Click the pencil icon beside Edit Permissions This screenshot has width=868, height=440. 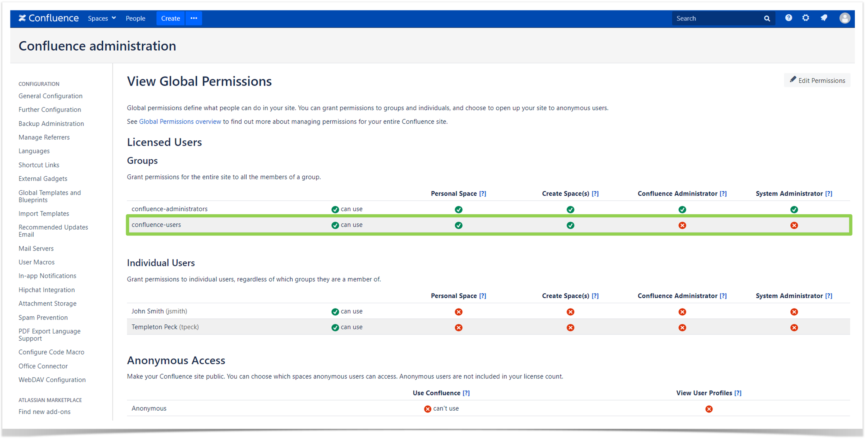793,80
